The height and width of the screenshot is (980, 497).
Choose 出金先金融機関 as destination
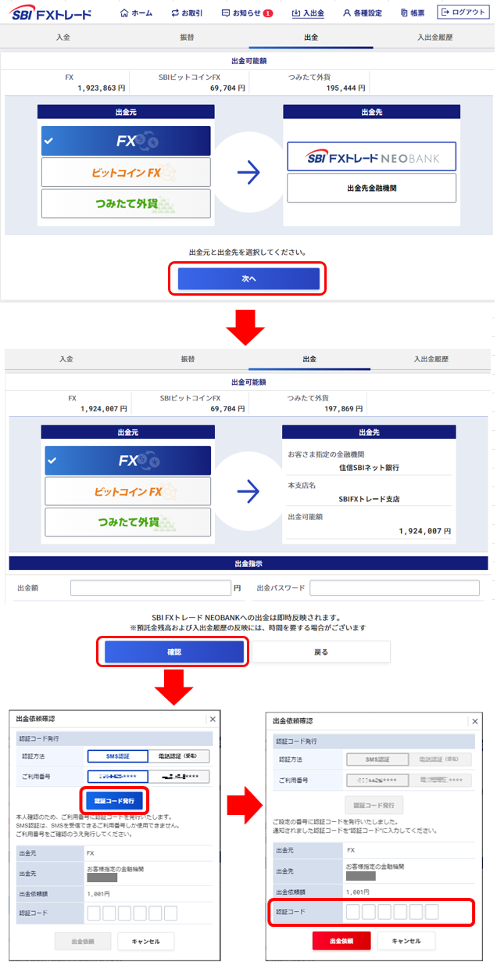point(371,188)
